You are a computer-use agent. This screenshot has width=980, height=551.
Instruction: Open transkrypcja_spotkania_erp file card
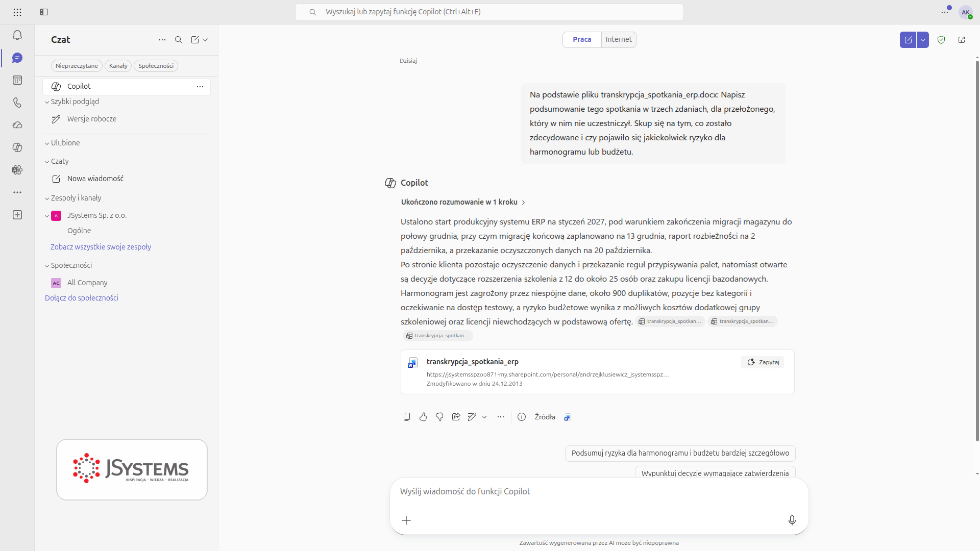point(597,372)
